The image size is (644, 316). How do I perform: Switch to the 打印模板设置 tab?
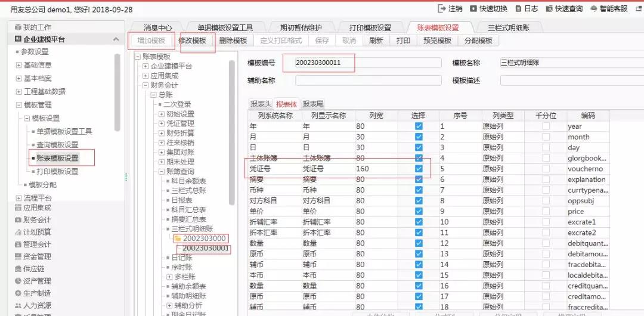(370, 27)
